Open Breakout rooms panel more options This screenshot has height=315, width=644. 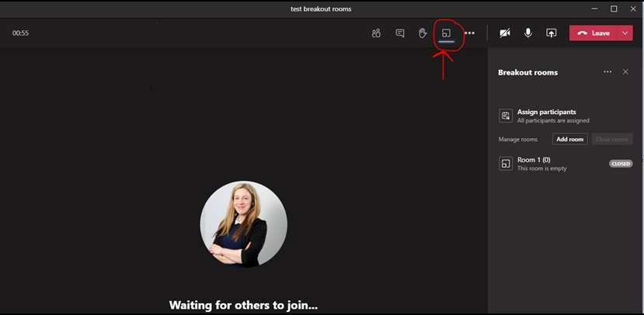tap(607, 72)
